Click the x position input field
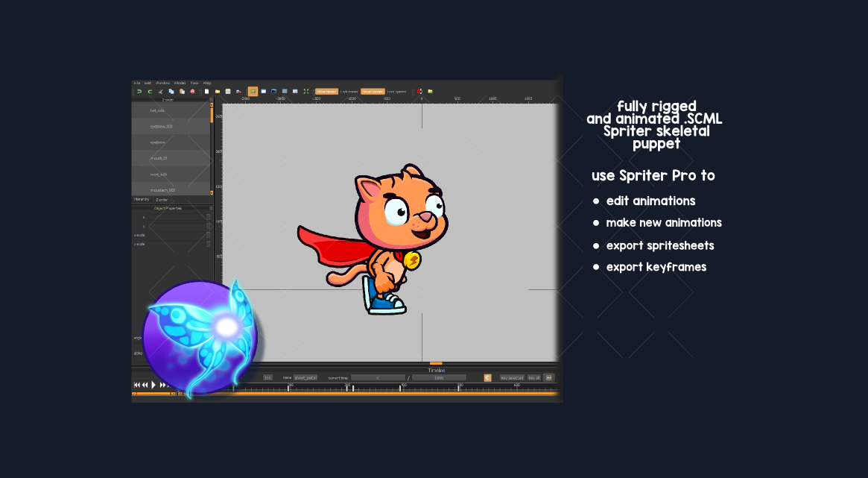Viewport: 868px width, 478px height. (177, 217)
